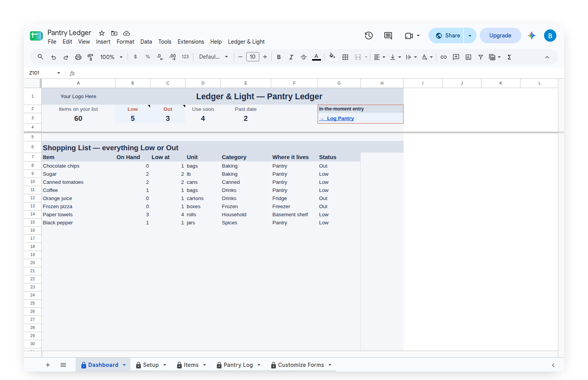Create a filter

point(481,57)
